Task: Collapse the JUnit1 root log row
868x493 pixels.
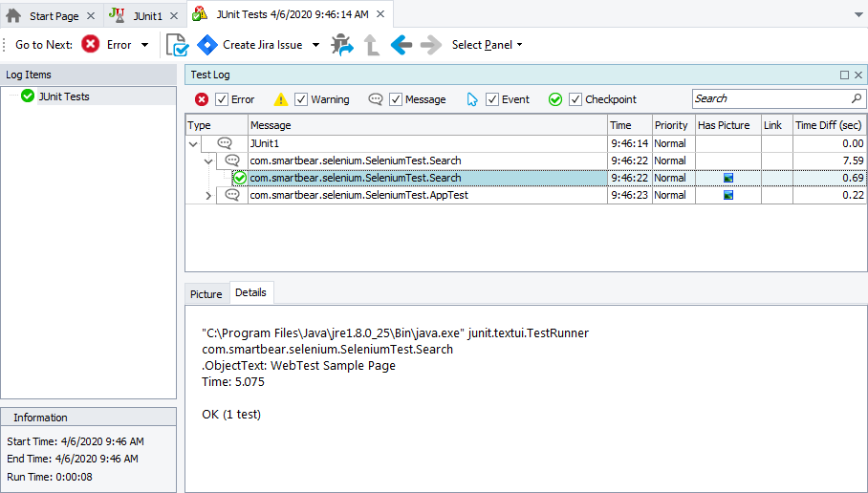Action: [194, 143]
